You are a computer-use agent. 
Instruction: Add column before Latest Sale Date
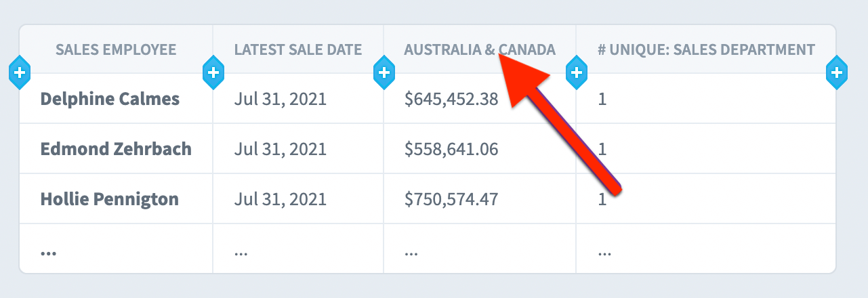(x=213, y=72)
